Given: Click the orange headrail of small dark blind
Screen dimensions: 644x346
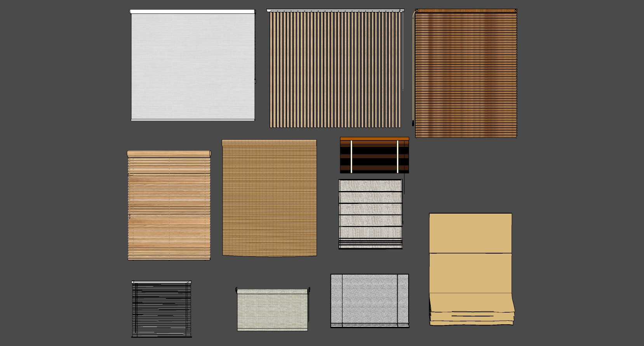Looking at the screenshot, I should 374,139.
